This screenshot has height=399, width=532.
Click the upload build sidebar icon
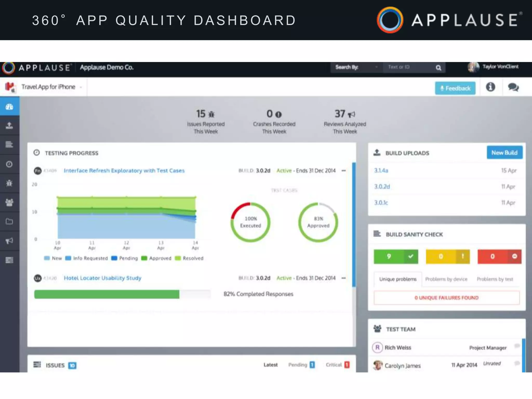coord(9,126)
